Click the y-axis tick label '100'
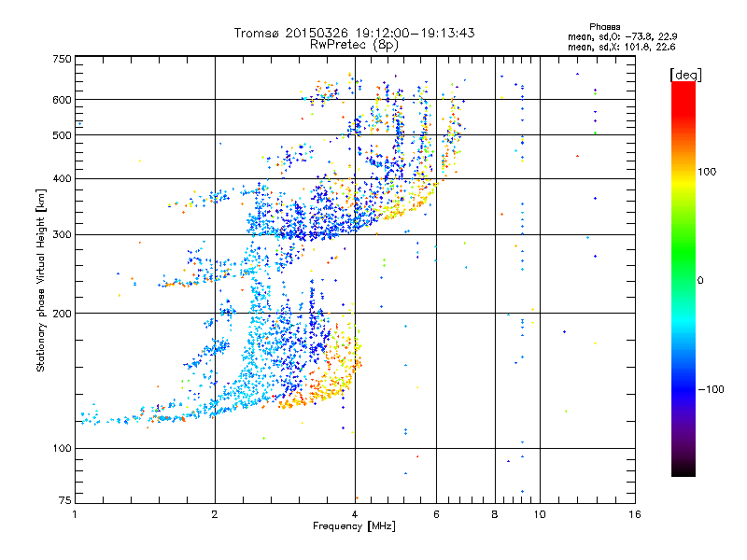The image size is (747, 560). [x=63, y=449]
